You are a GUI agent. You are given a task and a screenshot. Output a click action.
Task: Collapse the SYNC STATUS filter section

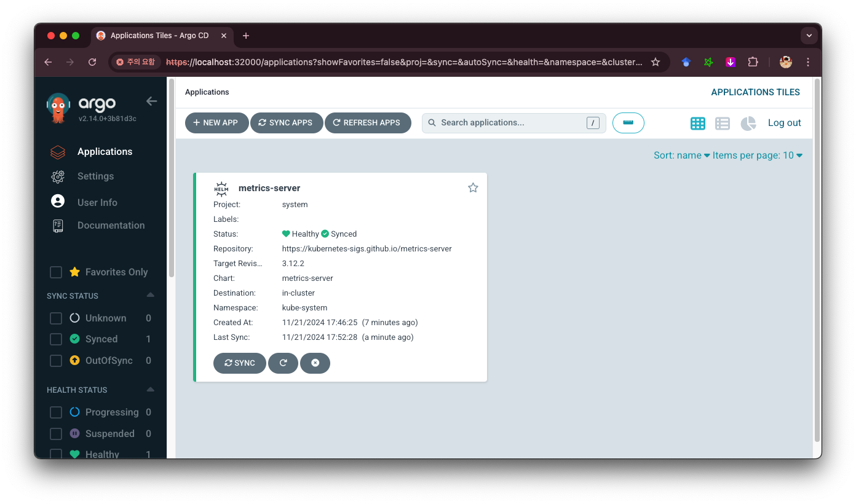coord(151,296)
